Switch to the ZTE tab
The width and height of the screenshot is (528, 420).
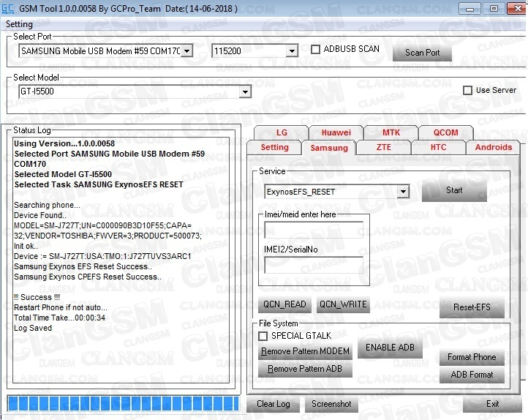click(x=383, y=147)
